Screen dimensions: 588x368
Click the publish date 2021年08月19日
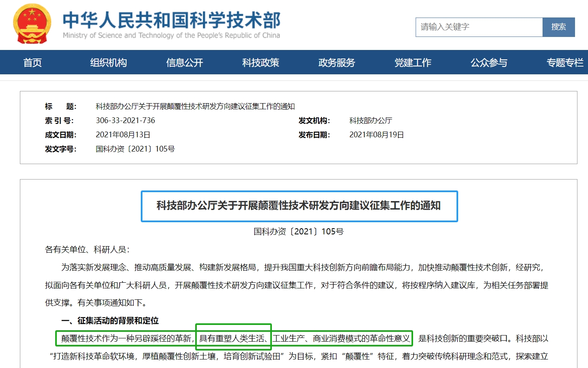click(x=377, y=135)
